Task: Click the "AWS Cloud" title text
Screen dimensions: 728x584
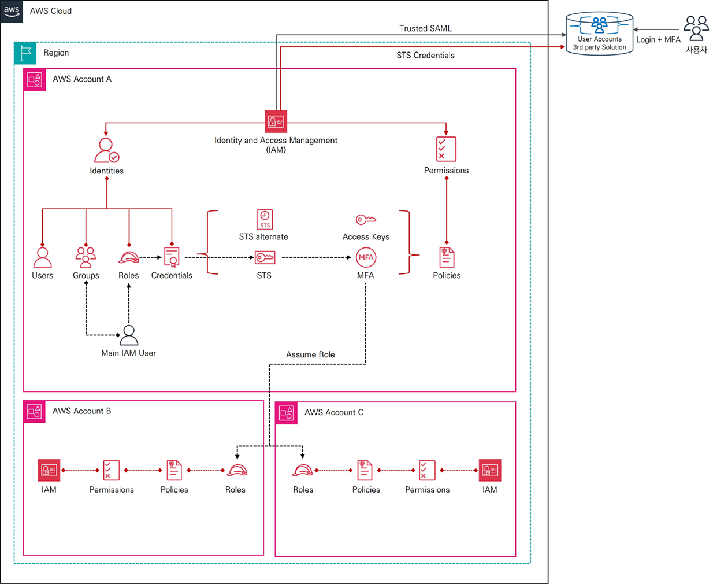Action: tap(51, 11)
